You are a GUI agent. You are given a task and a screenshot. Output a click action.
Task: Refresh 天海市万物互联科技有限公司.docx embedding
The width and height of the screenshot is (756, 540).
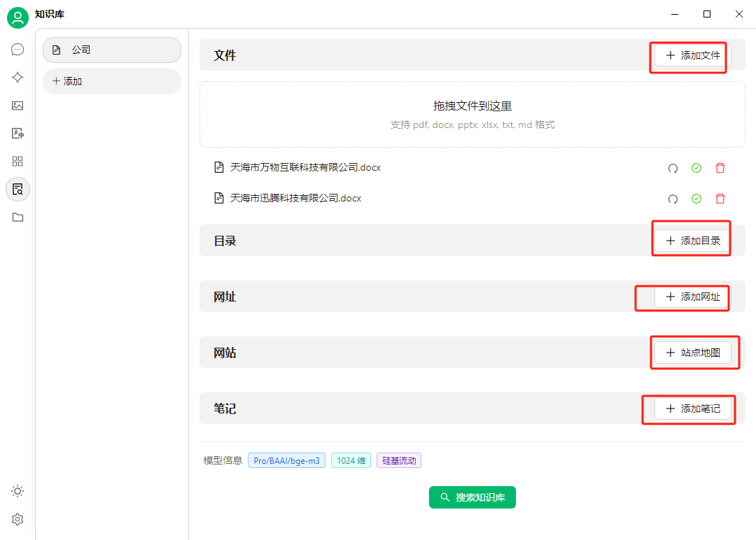coord(673,168)
